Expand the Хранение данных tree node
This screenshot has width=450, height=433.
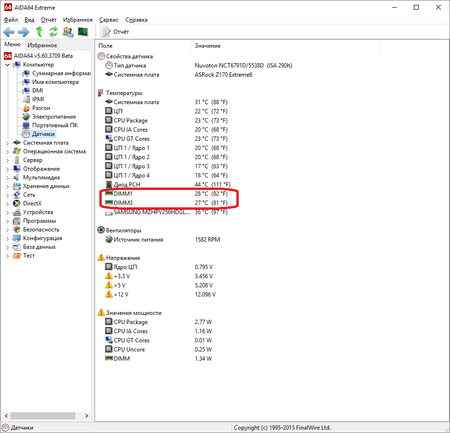point(7,186)
